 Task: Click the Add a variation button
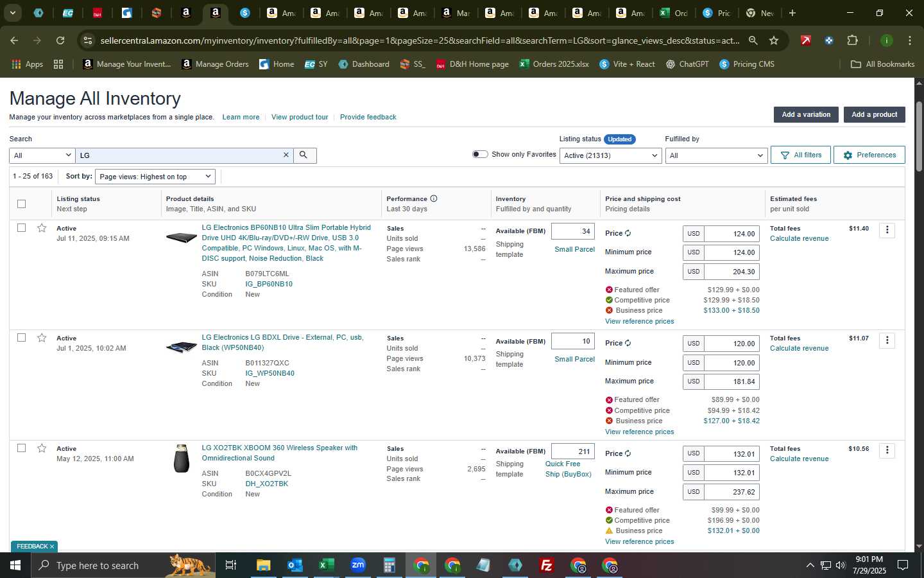tap(806, 114)
